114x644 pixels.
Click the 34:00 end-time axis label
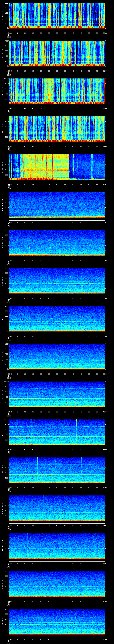[105, 184]
